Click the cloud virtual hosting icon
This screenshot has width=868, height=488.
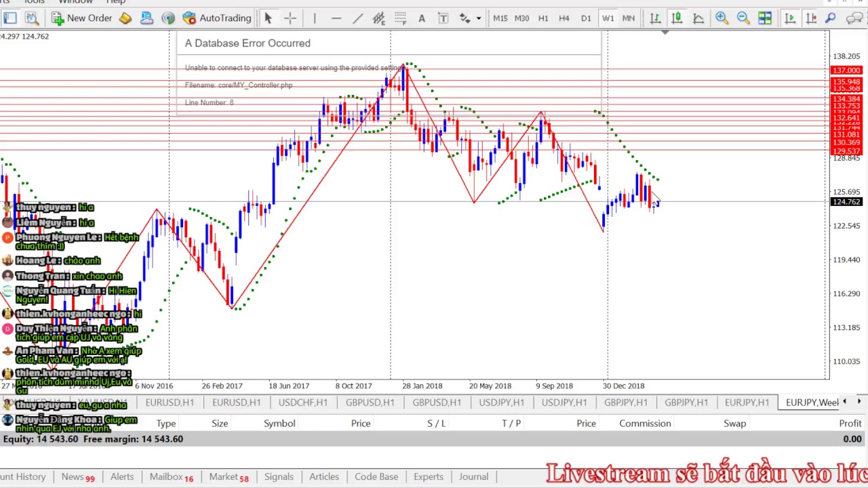click(x=146, y=18)
